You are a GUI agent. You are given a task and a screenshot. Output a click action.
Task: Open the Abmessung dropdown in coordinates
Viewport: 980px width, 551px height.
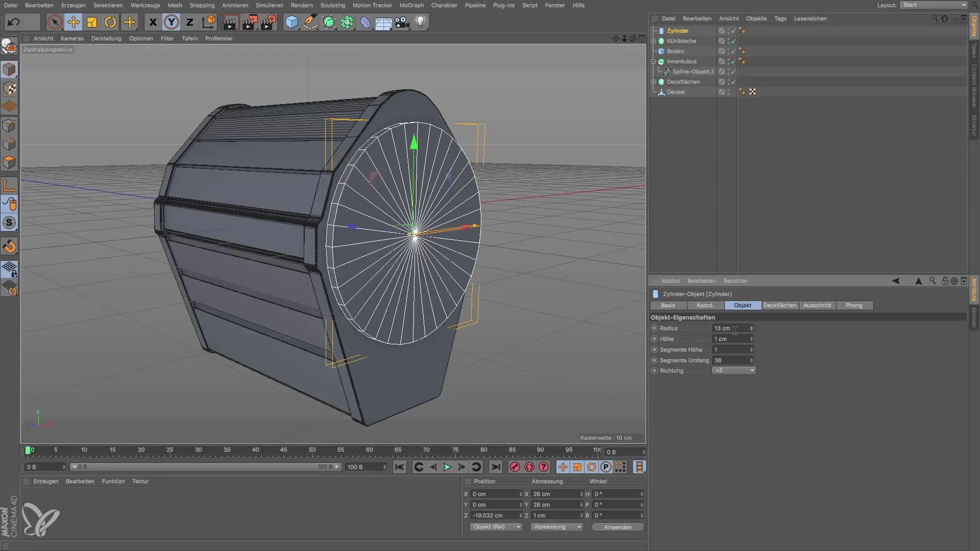click(556, 527)
